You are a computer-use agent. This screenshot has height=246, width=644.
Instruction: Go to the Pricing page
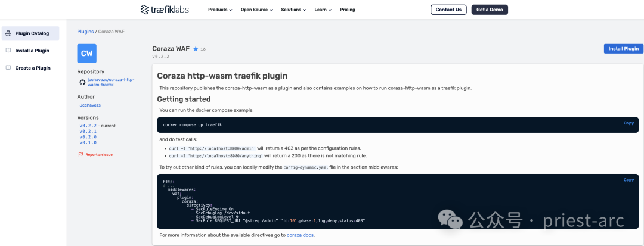(348, 10)
